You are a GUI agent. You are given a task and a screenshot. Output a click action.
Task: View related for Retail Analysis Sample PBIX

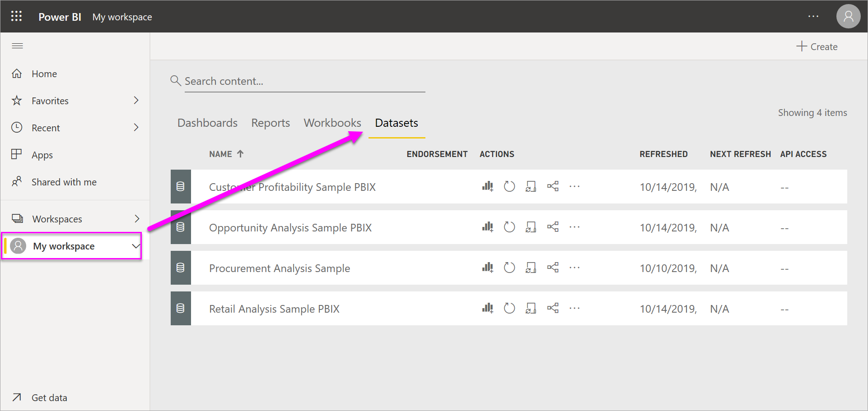pos(553,308)
